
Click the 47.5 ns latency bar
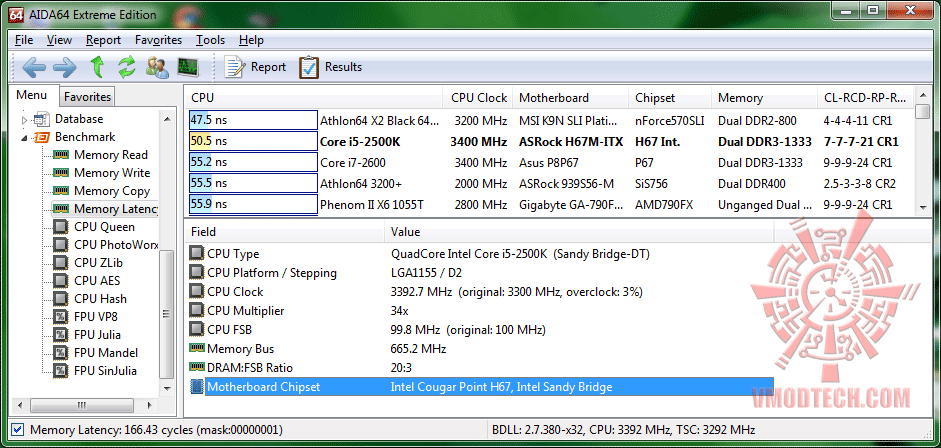coord(253,121)
